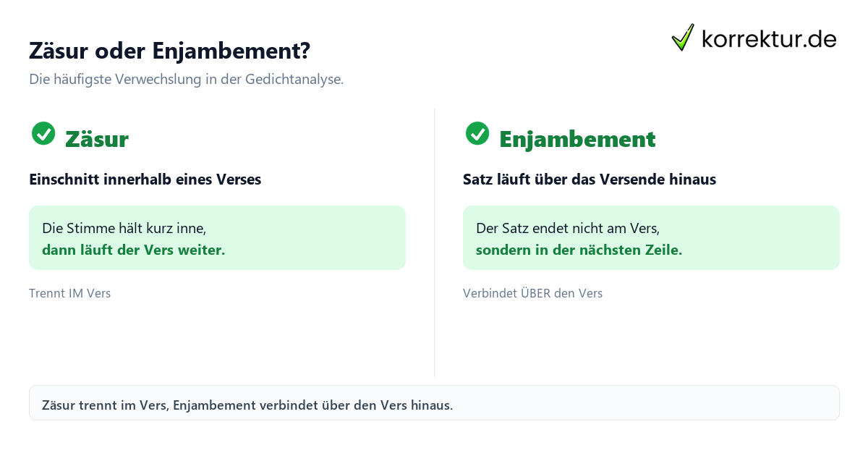Image resolution: width=868 pixels, height=456 pixels.
Task: Click the green checkmark icon beside Enjambement
Action: [477, 133]
